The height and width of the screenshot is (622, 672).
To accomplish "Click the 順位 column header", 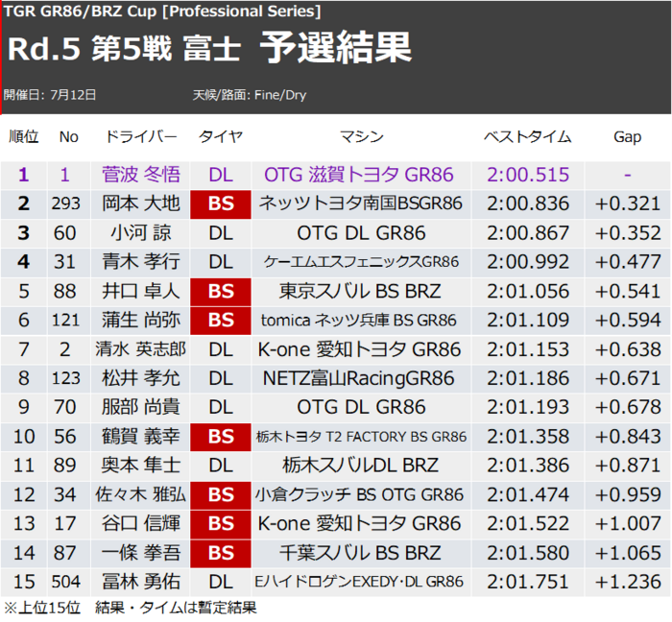I will [24, 136].
